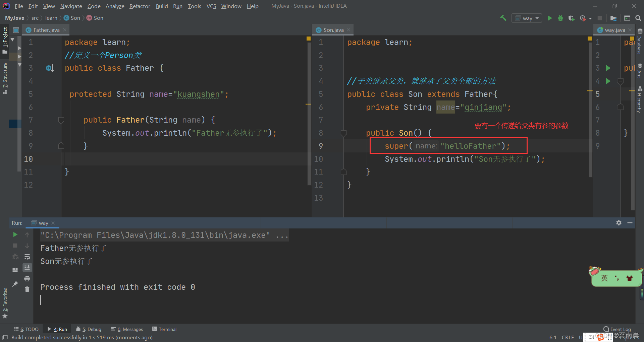Click the Debug bug icon in toolbar
The height and width of the screenshot is (342, 644).
(x=560, y=18)
